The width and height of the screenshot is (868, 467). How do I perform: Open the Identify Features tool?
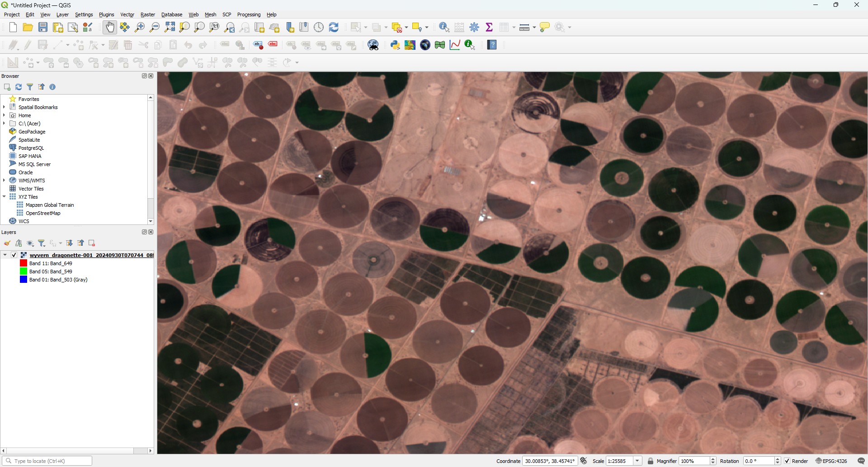click(x=444, y=28)
